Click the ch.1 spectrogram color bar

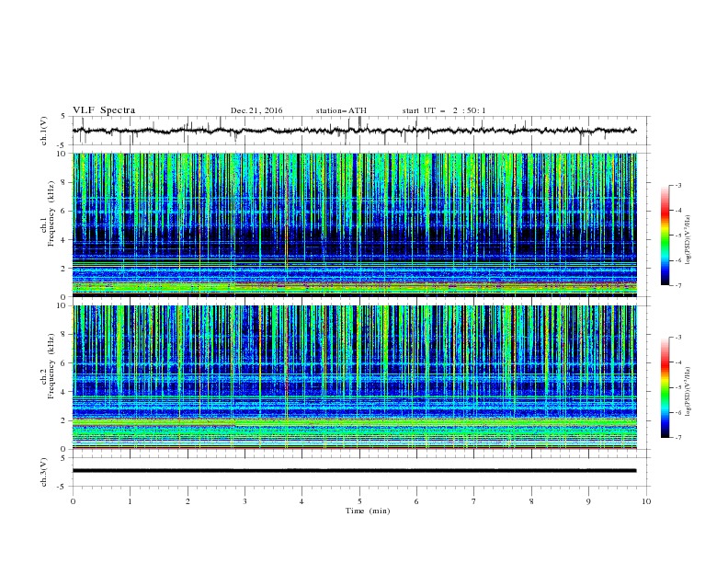tap(665, 236)
